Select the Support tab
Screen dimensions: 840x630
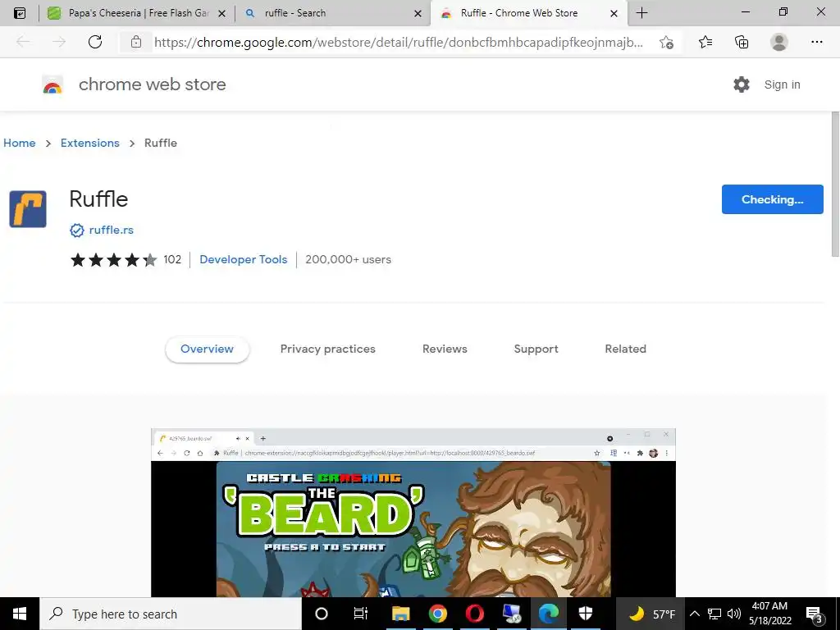coord(536,349)
